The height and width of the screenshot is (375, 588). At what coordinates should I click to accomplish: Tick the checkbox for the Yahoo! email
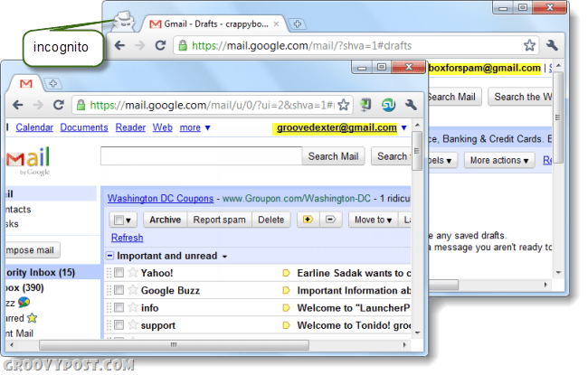pyautogui.click(x=119, y=272)
